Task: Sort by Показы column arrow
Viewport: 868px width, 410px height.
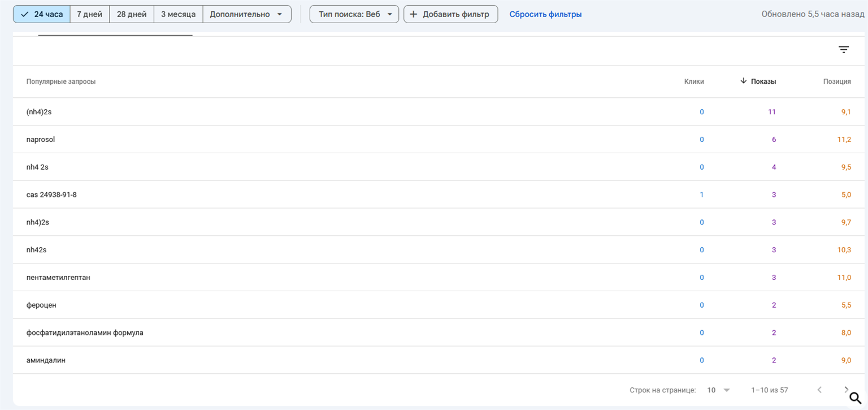Action: click(744, 81)
